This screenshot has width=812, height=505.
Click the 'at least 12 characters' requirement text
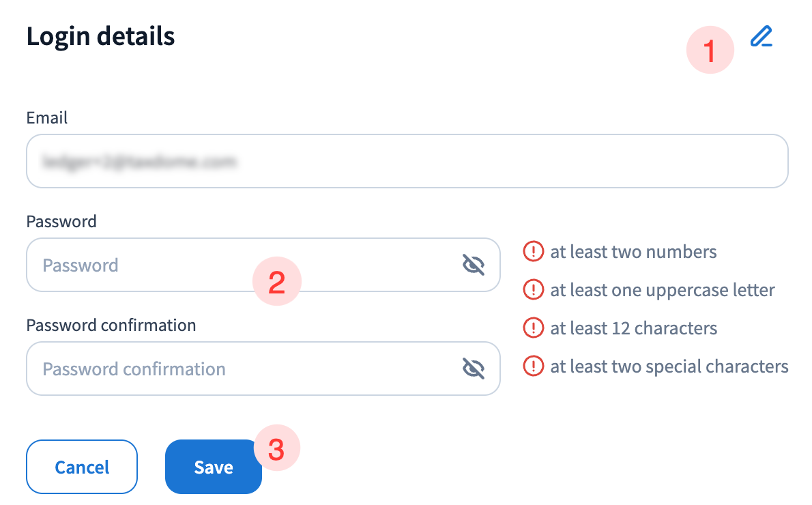(x=633, y=328)
